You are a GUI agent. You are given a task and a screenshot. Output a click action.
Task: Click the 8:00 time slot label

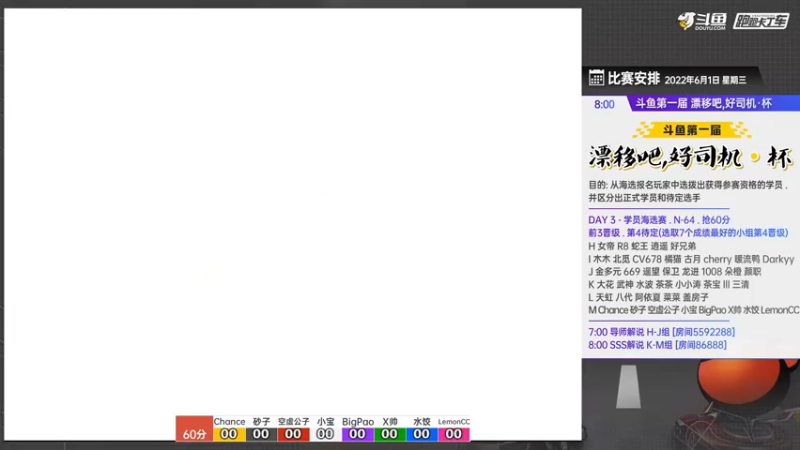point(604,105)
